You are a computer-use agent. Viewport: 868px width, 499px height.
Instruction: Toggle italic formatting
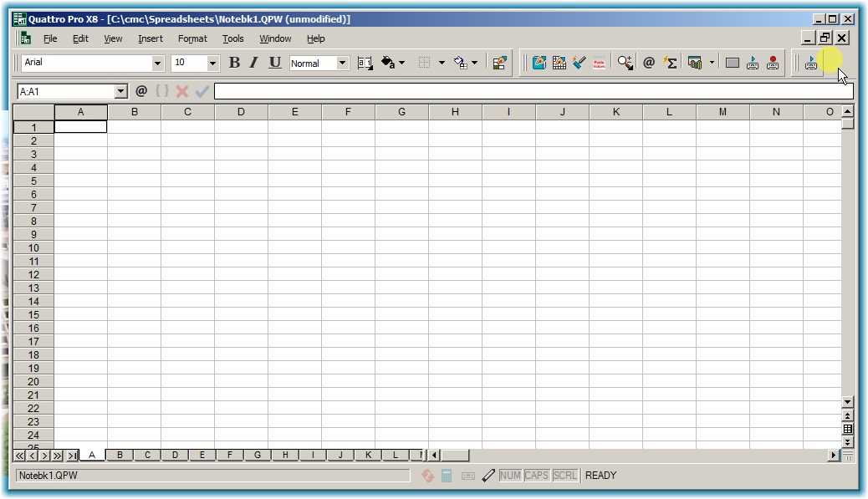click(x=253, y=63)
